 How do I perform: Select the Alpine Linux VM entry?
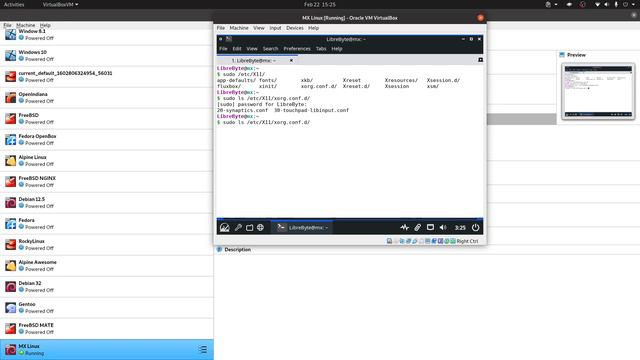(107, 160)
